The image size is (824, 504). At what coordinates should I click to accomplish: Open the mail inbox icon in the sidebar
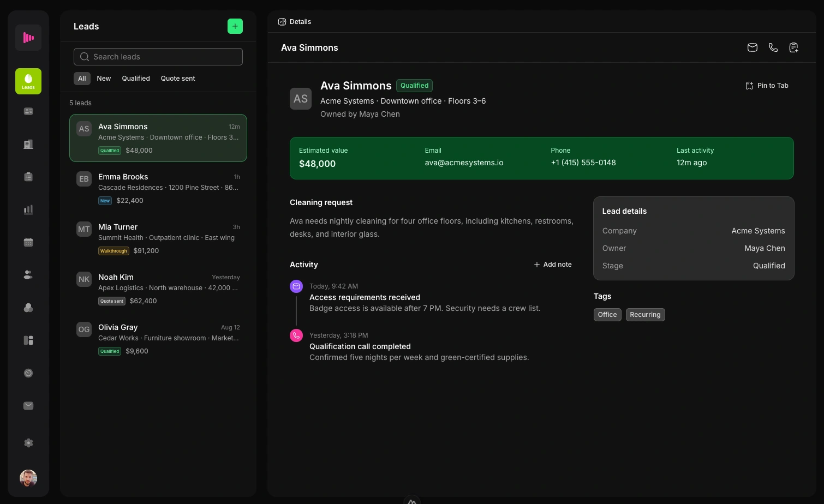(x=28, y=406)
